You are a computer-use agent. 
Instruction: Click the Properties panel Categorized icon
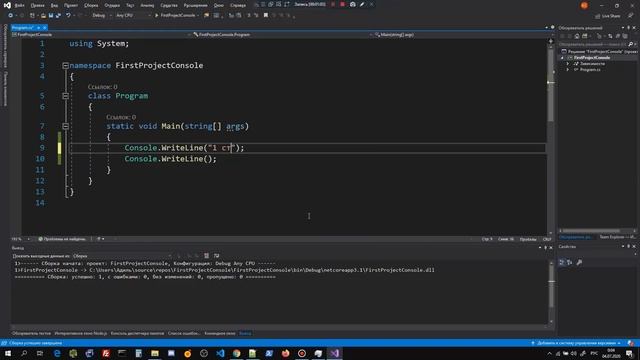pyautogui.click(x=562, y=262)
